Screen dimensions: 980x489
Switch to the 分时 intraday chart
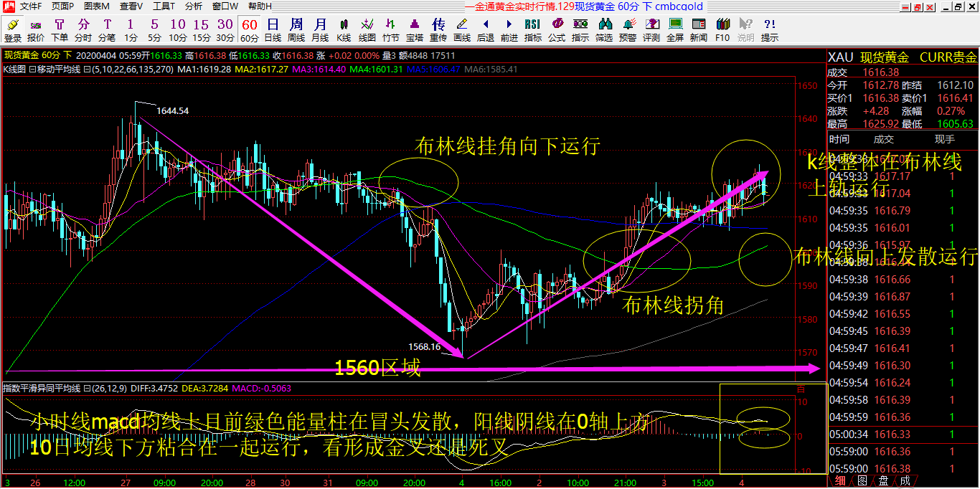pyautogui.click(x=83, y=30)
